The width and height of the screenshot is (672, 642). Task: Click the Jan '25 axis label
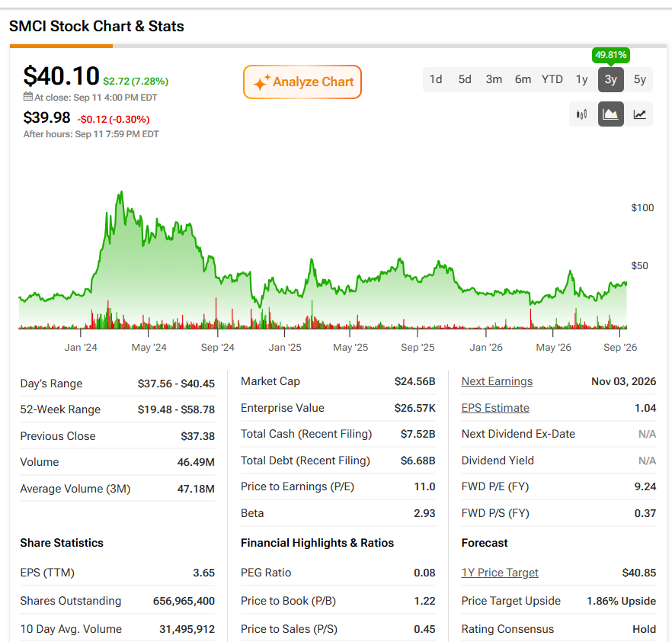point(285,348)
